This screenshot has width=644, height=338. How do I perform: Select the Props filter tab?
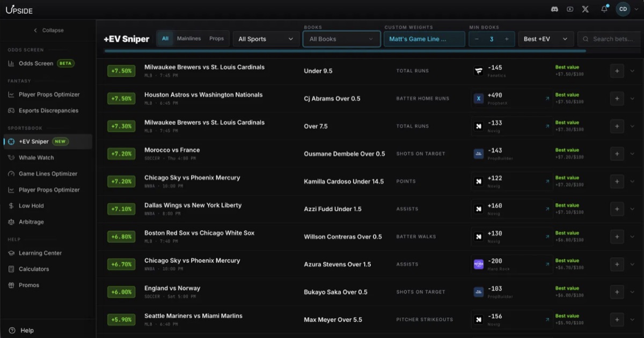tap(217, 39)
